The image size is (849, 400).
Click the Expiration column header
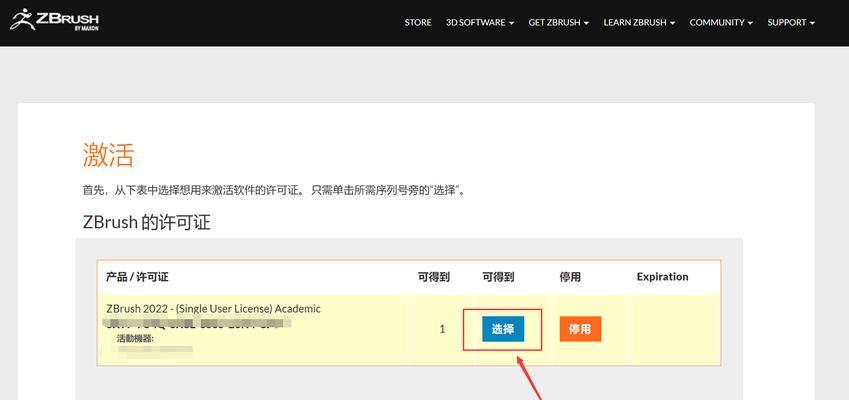coord(662,277)
